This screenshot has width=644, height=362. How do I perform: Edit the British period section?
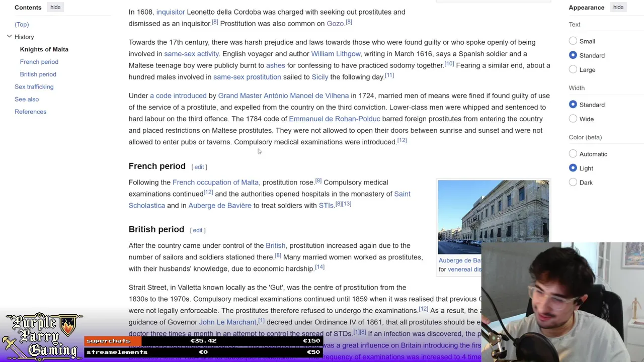coord(198,230)
